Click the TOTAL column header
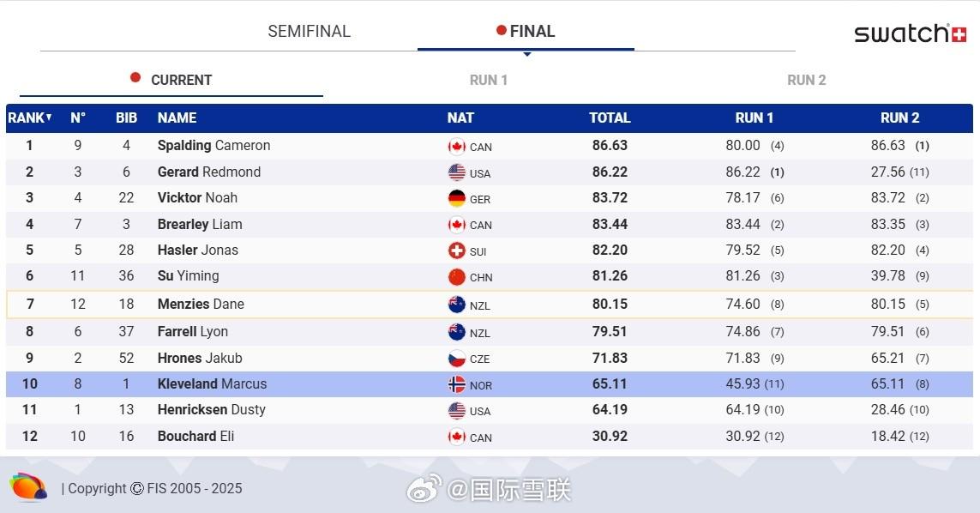The width and height of the screenshot is (980, 513). (x=610, y=118)
